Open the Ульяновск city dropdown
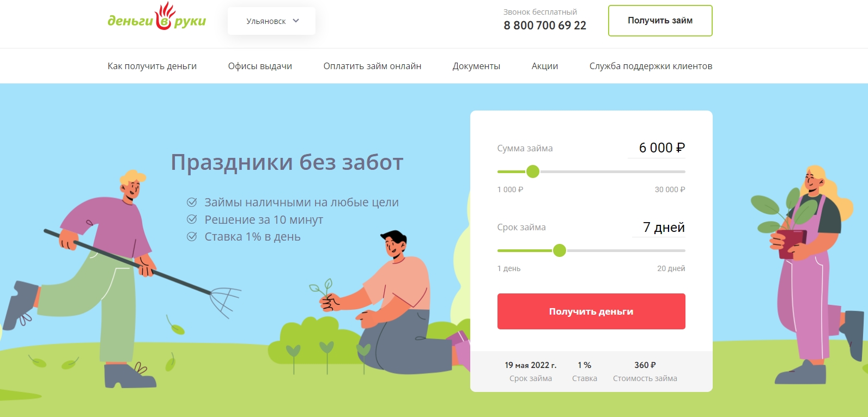 click(x=271, y=21)
